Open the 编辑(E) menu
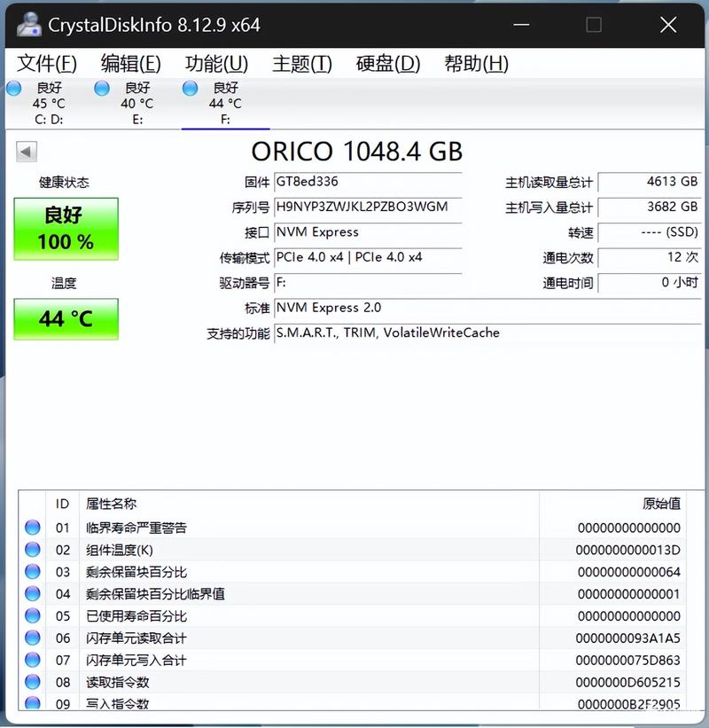The width and height of the screenshot is (709, 728). tap(131, 63)
